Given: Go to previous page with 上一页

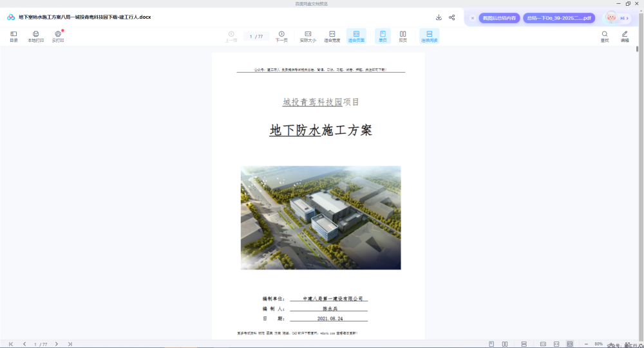Looking at the screenshot, I should tap(231, 37).
